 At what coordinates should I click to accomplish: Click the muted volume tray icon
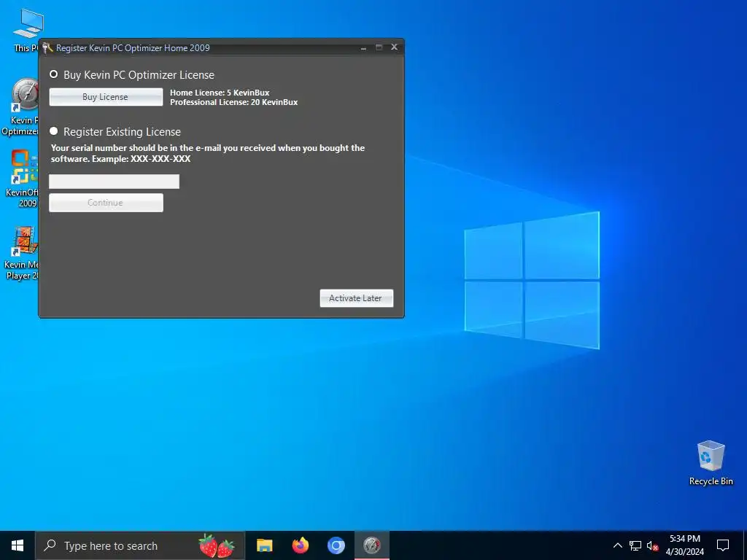click(653, 545)
